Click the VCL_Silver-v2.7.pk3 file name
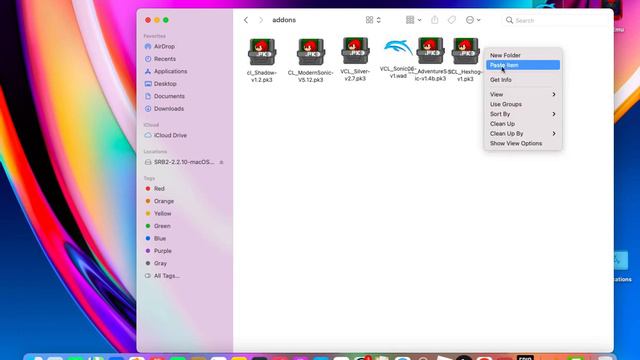640x360 pixels. click(x=355, y=75)
